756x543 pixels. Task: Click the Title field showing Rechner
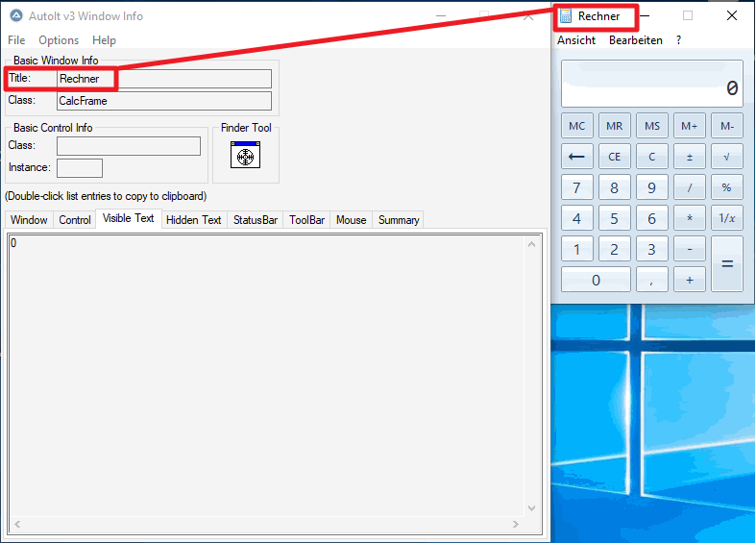(164, 79)
